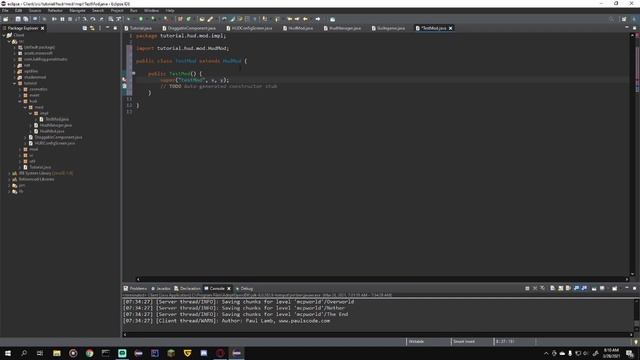Click the editor horizontal scrollbar

click(x=382, y=280)
